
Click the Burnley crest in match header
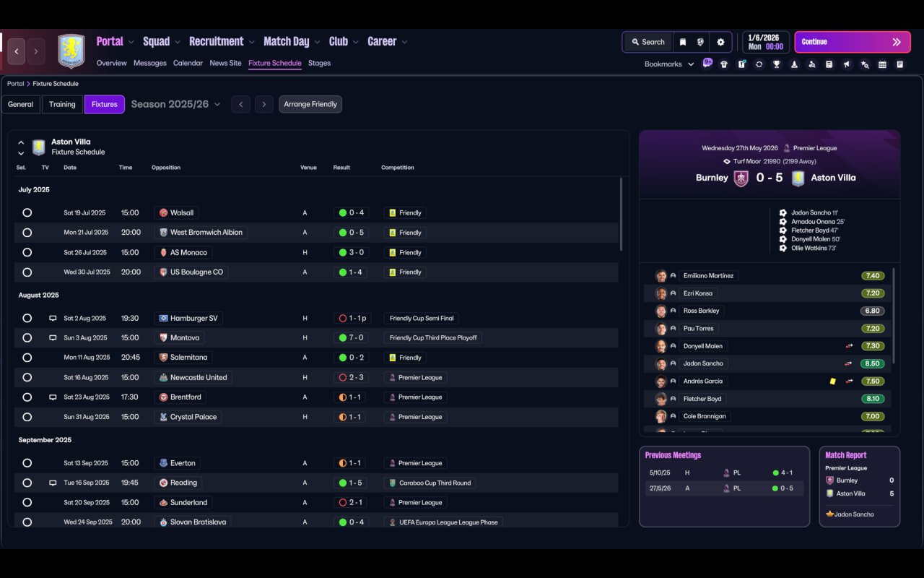pyautogui.click(x=741, y=178)
